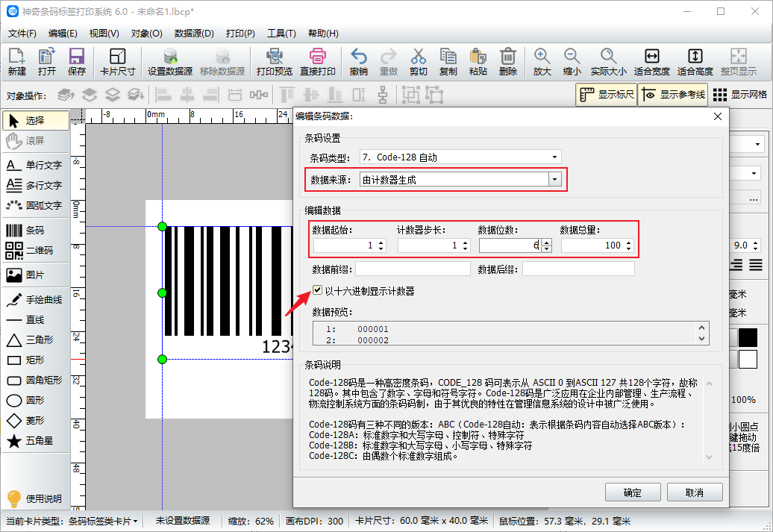
Task: Open 打印预览 print preview
Action: pos(274,62)
